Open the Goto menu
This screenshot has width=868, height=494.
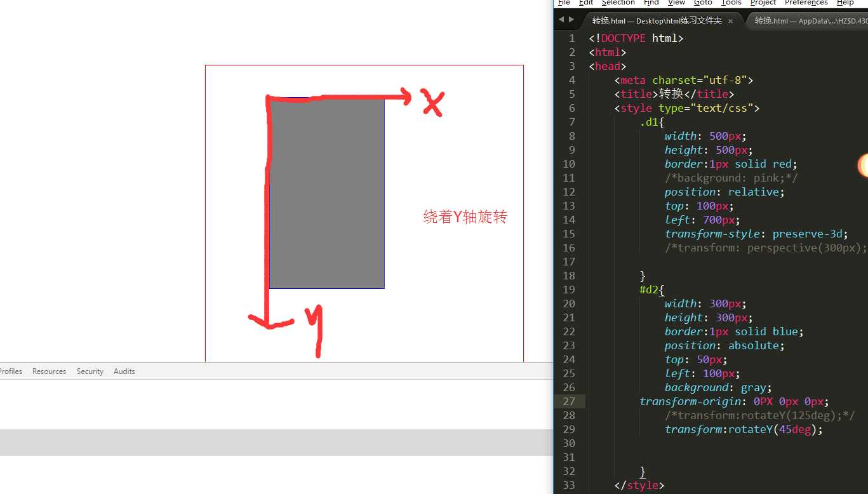tap(703, 3)
